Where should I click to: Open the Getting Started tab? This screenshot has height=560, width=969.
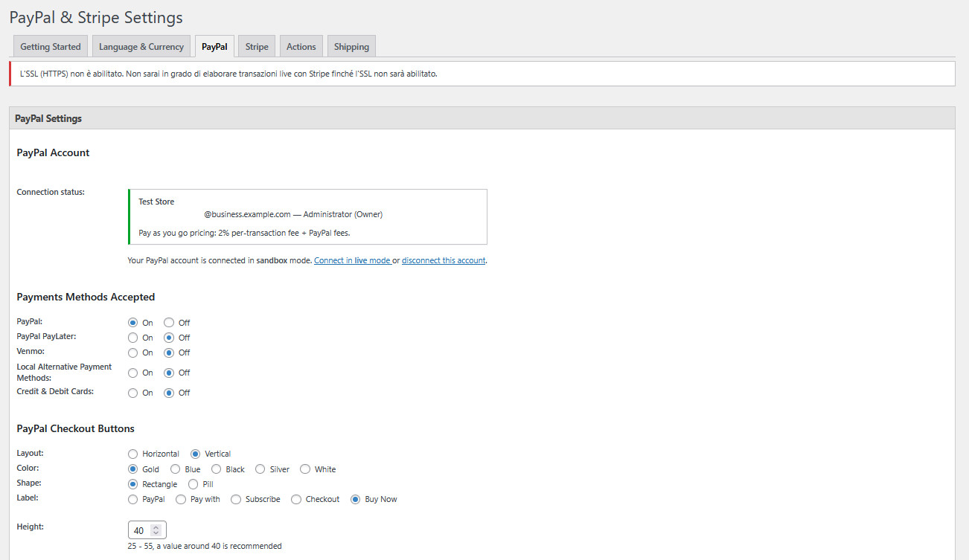(50, 45)
